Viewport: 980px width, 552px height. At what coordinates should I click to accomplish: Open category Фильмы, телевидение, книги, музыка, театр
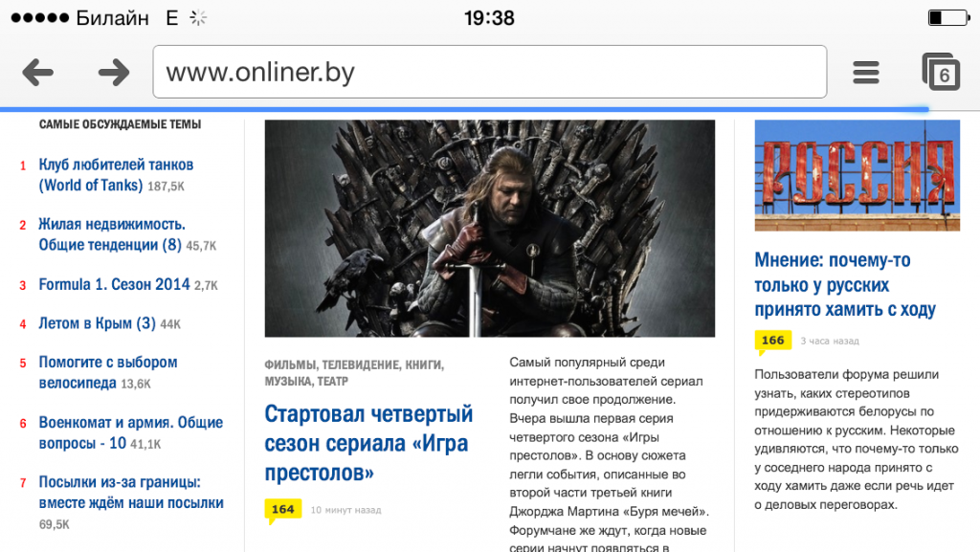pyautogui.click(x=354, y=373)
